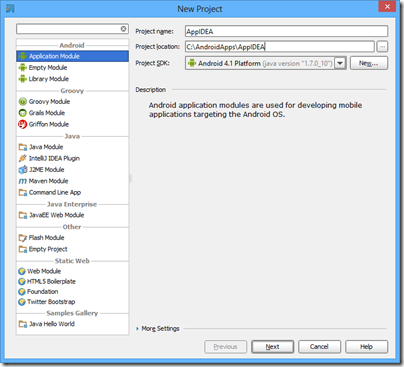The image size is (404, 367).
Task: Select the Java Hello World icon
Action: pos(23,324)
